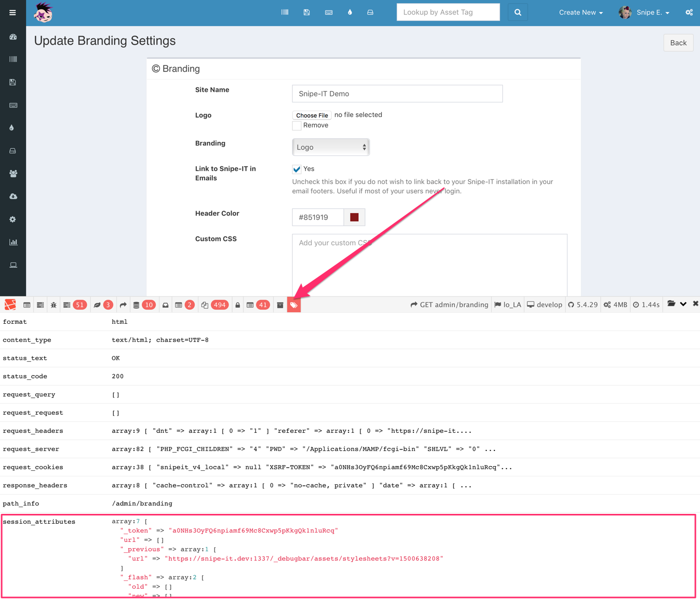
Task: Open the Reports bar-chart icon in the sidebar
Action: coord(12,242)
